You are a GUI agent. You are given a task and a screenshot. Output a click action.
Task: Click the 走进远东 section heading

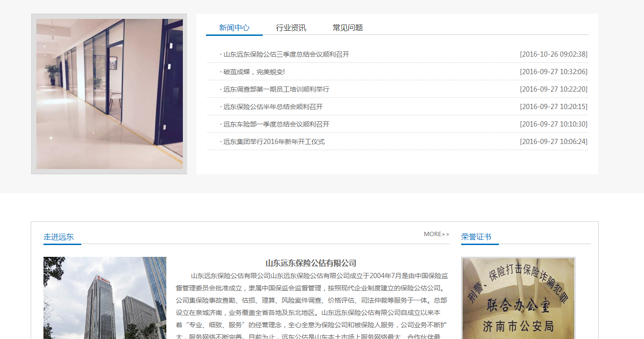point(59,237)
